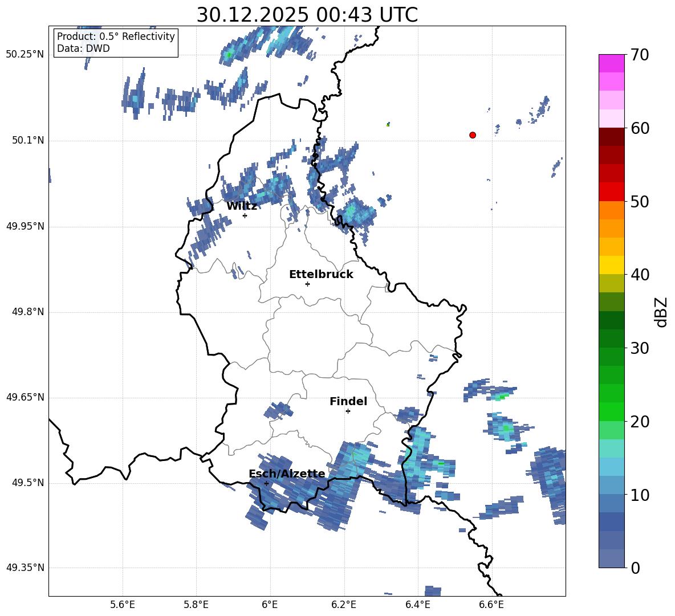The width and height of the screenshot is (675, 616).
Task: Click the 5.8°E longitude label
Action: (x=196, y=605)
